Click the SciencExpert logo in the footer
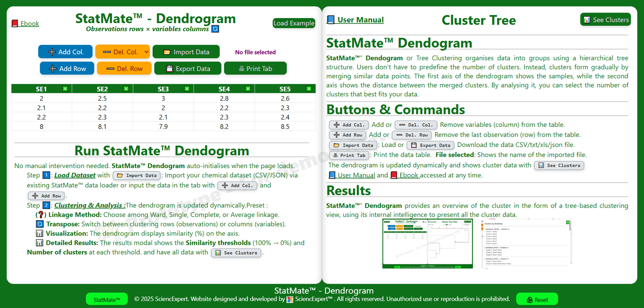 [x=290, y=299]
